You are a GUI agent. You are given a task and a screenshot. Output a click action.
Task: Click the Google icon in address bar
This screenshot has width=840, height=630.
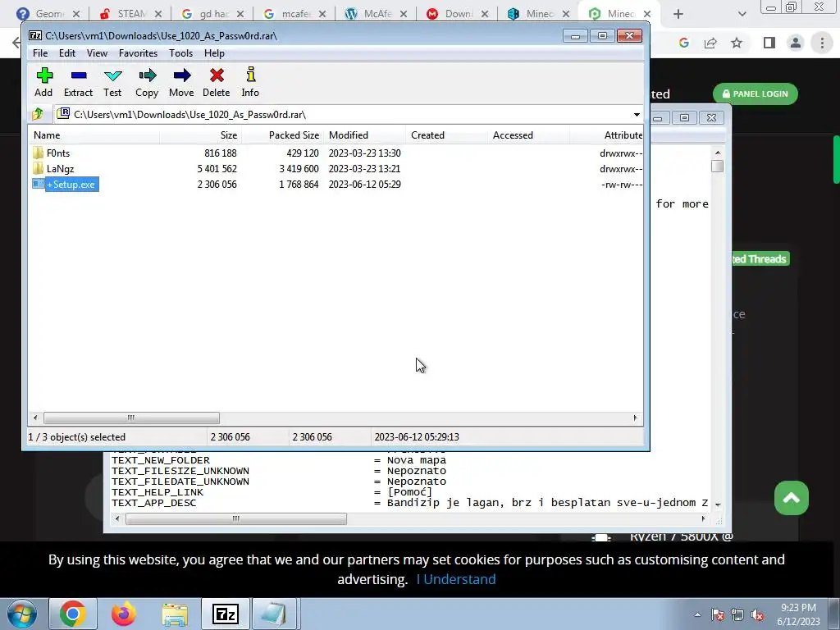point(684,43)
